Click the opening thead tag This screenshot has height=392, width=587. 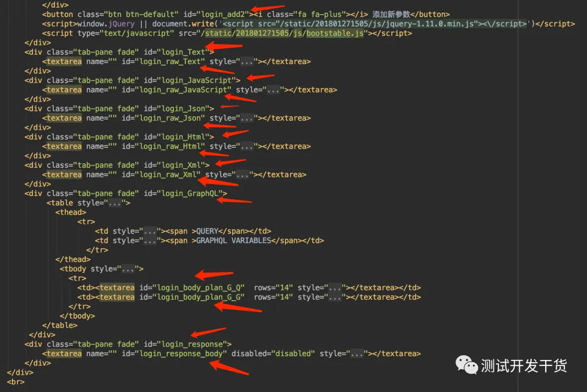pyautogui.click(x=71, y=212)
